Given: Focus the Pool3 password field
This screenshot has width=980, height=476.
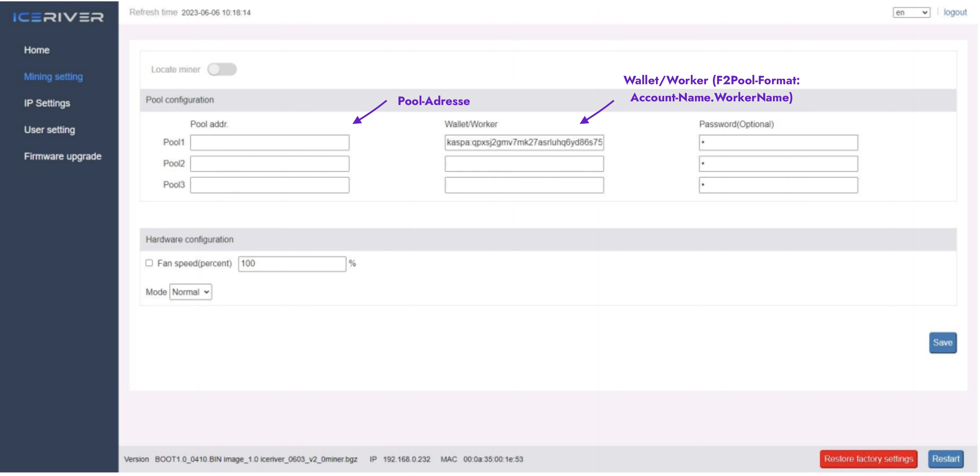Looking at the screenshot, I should [778, 185].
